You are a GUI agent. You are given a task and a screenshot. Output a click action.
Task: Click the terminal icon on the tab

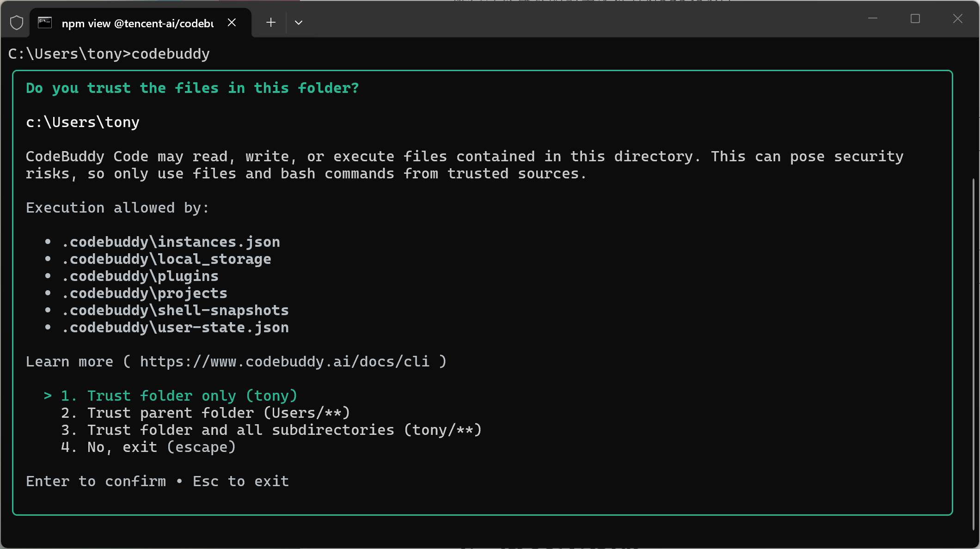click(45, 23)
